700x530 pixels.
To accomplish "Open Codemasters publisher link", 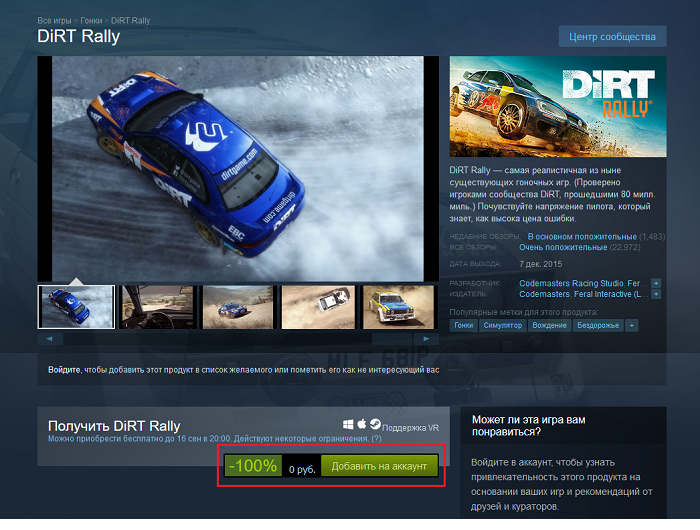I will click(544, 294).
